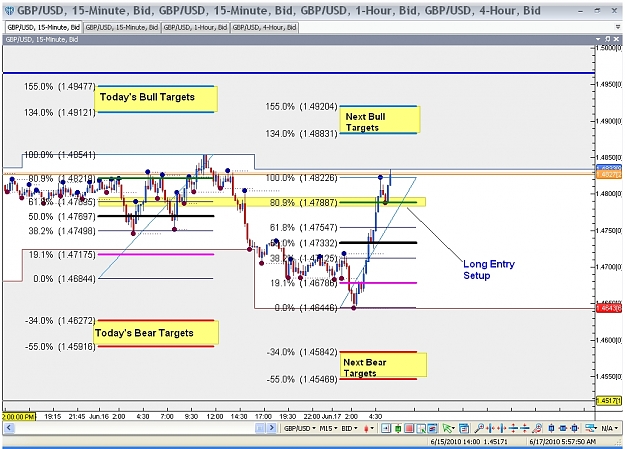Screen dimensions: 625x449
Task: Click first vertical scale arrows icon
Action: pyautogui.click(x=513, y=429)
